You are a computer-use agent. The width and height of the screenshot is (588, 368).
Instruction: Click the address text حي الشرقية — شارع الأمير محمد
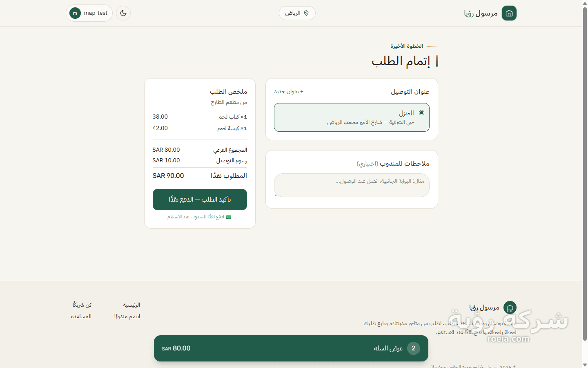click(370, 122)
